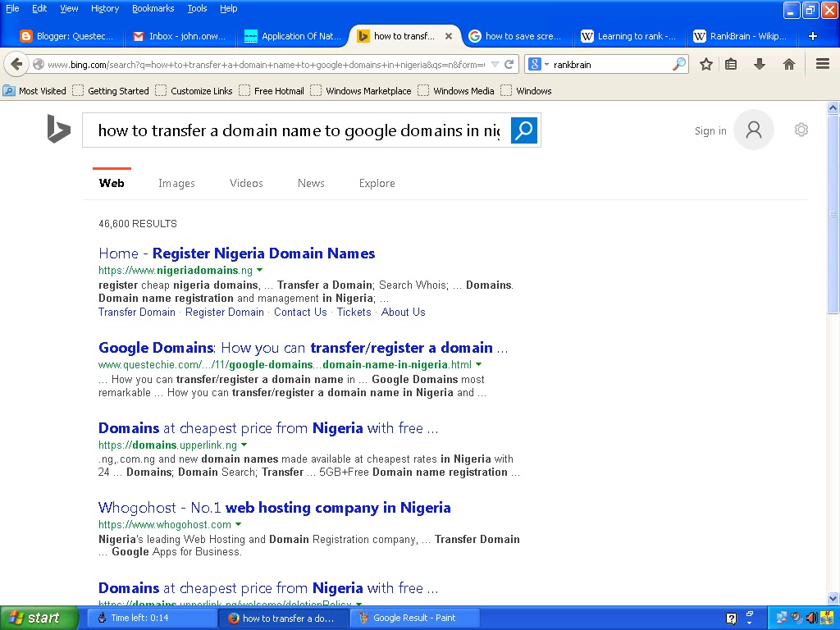
Task: Open the File menu
Action: (12, 8)
